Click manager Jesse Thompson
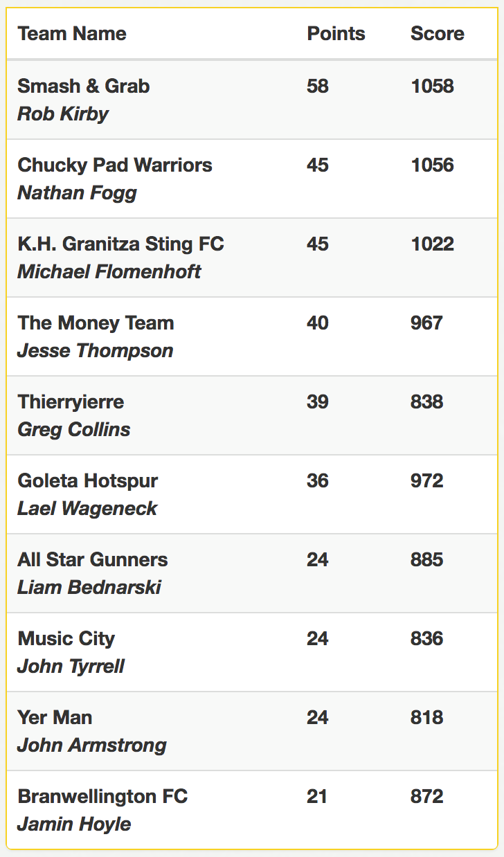This screenshot has height=857, width=504. [x=96, y=350]
